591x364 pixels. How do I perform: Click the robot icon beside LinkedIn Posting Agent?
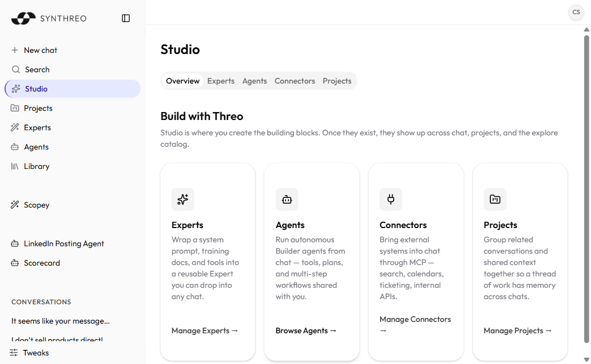(x=15, y=244)
